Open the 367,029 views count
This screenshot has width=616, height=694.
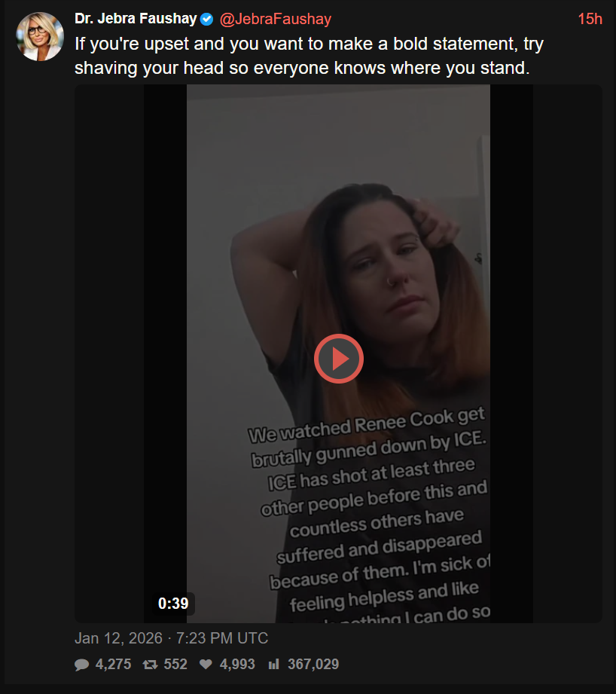pos(313,664)
